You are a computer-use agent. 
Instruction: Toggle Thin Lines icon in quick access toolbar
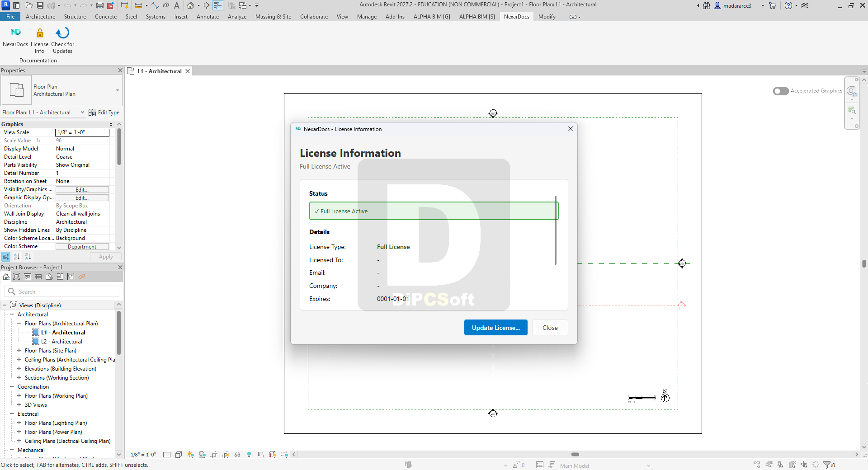tap(218, 5)
